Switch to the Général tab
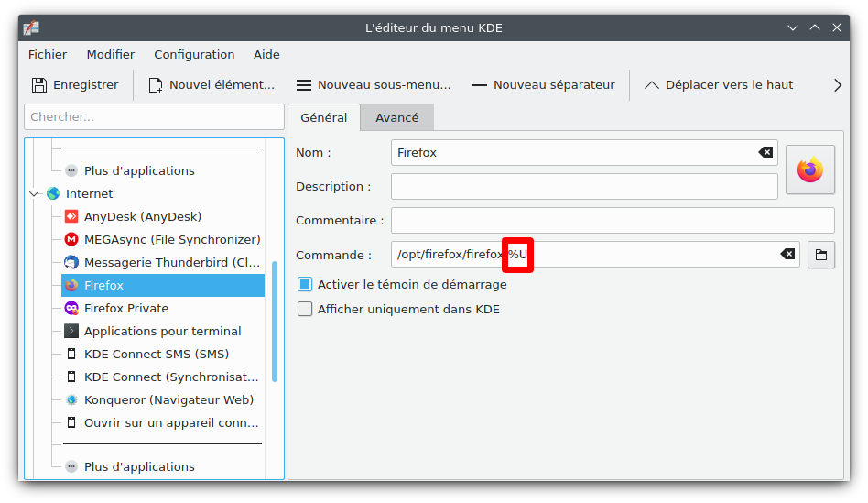Viewport: 868px width, 503px height. click(x=324, y=117)
